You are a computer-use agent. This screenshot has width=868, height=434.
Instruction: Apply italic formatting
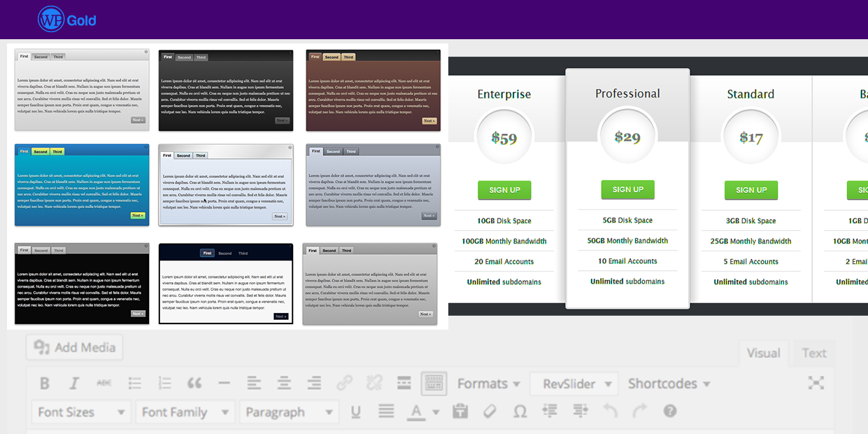click(74, 384)
